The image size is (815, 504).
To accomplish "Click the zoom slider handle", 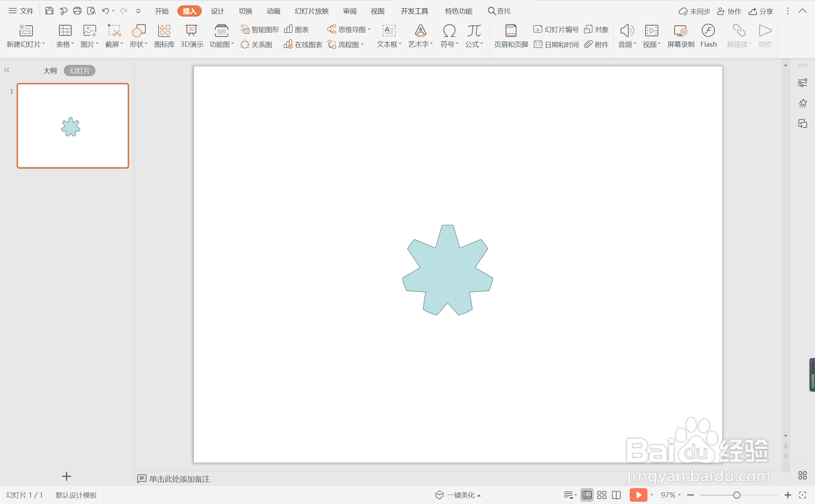I will pos(737,495).
